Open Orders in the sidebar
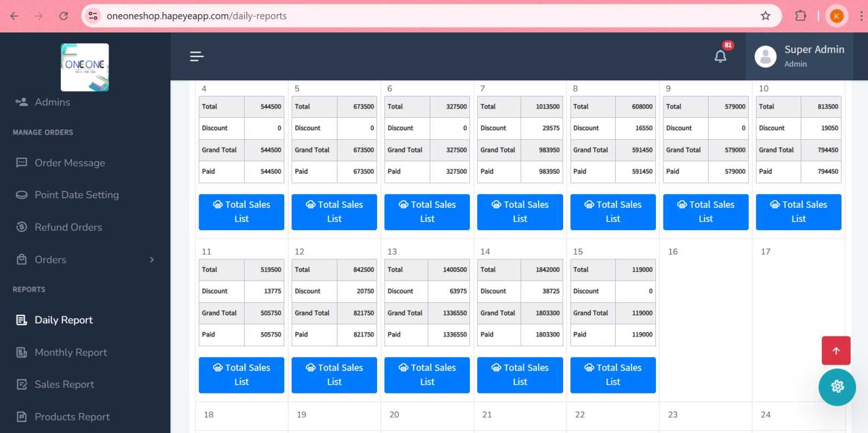Image resolution: width=868 pixels, height=433 pixels. coord(50,260)
